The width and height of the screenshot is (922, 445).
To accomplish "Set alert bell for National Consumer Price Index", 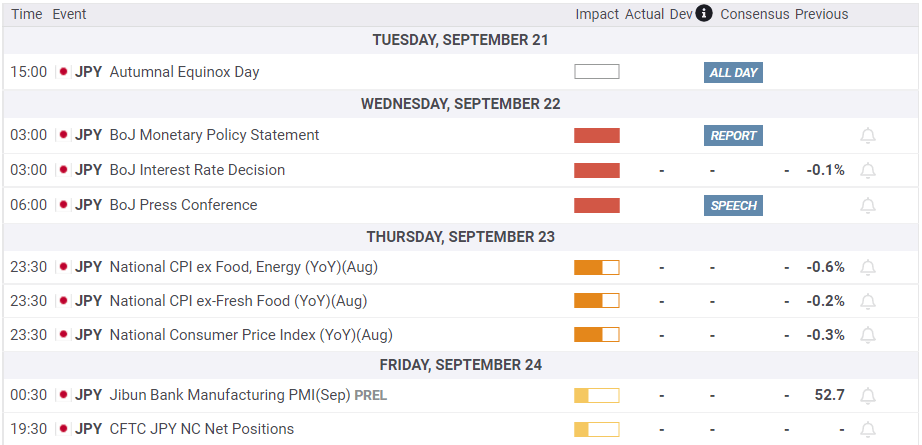I will [868, 336].
